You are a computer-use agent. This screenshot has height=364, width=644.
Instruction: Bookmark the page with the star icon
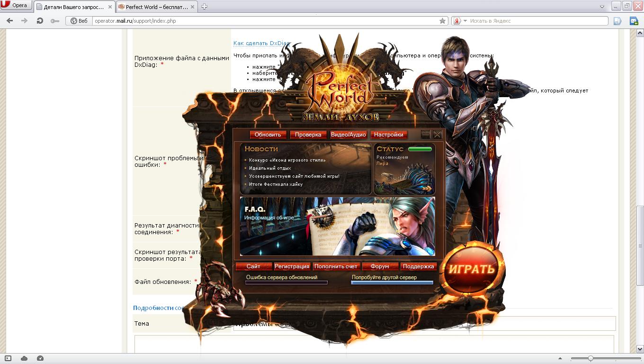442,21
